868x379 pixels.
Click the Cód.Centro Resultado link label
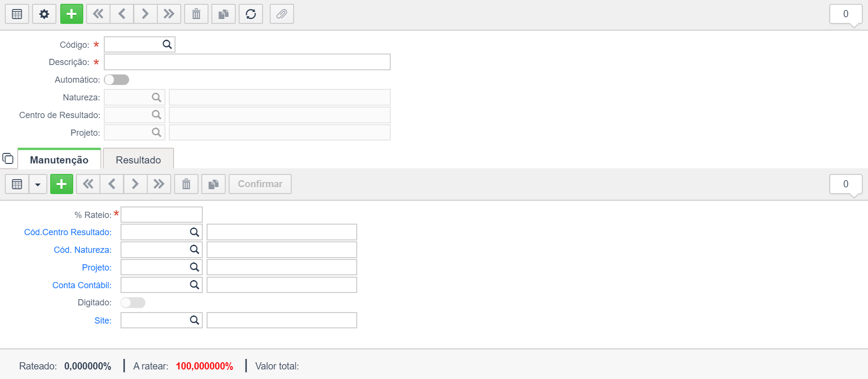click(x=68, y=232)
